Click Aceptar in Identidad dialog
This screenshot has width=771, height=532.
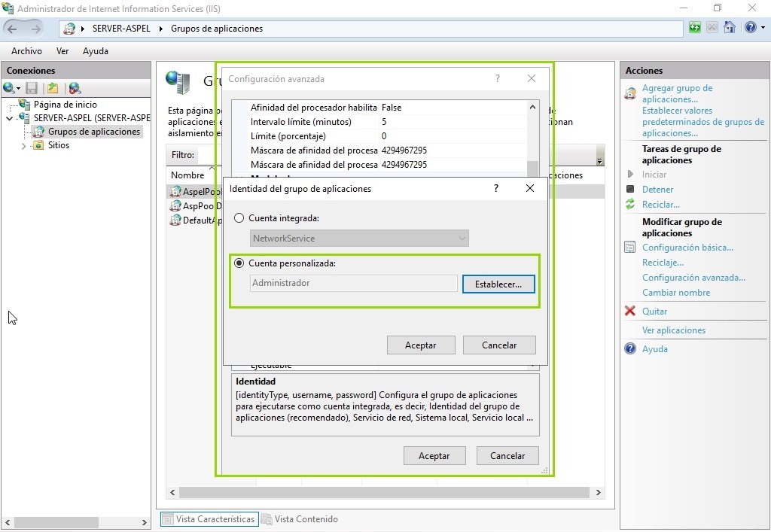point(421,345)
